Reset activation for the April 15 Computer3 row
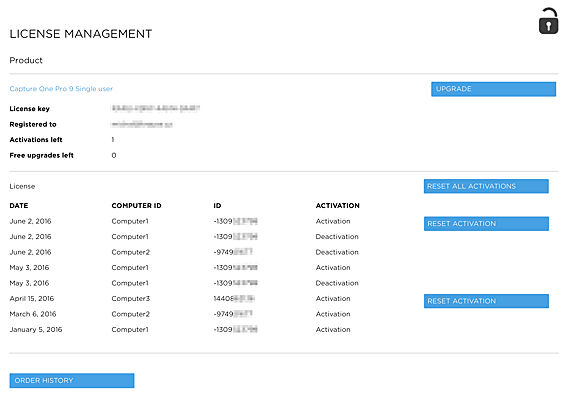This screenshot has width=568, height=395. point(486,301)
